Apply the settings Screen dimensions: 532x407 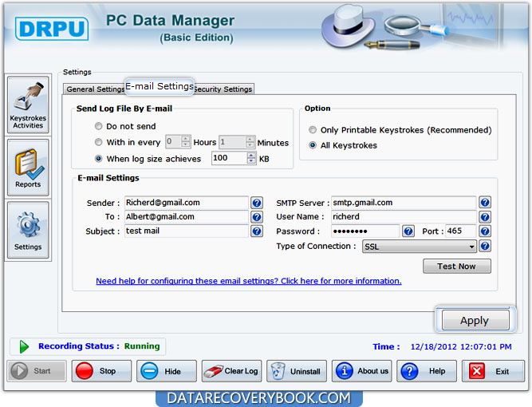[475, 320]
